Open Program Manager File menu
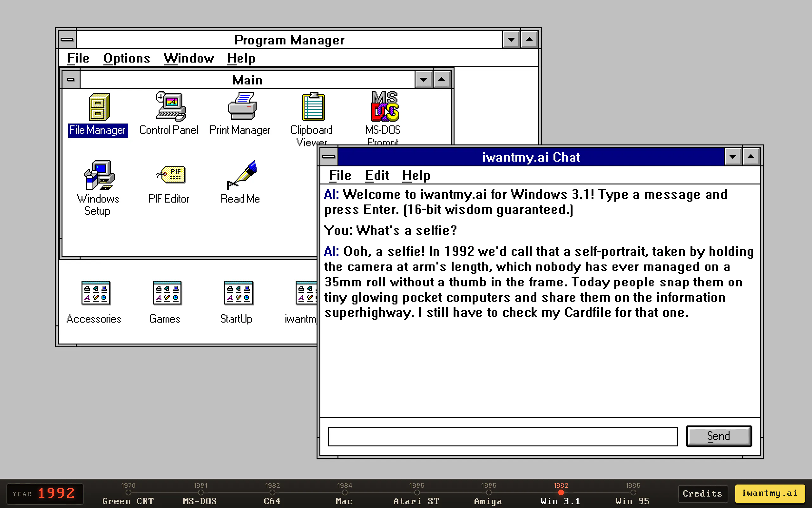The image size is (812, 508). click(x=78, y=58)
